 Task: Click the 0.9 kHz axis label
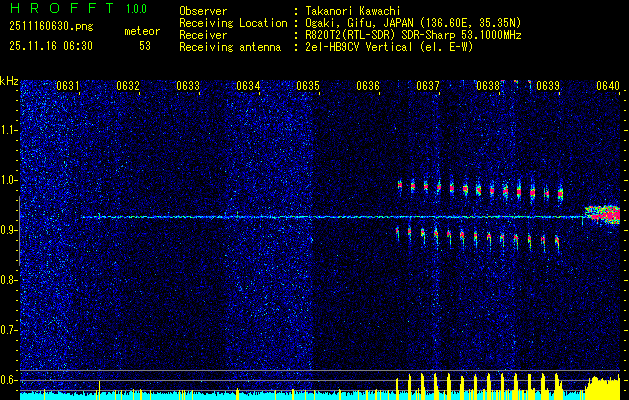click(8, 230)
